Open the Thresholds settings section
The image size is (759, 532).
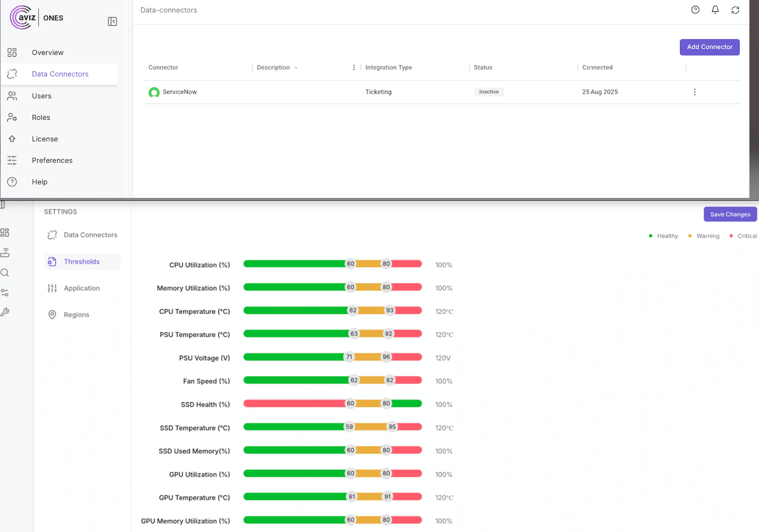click(82, 262)
